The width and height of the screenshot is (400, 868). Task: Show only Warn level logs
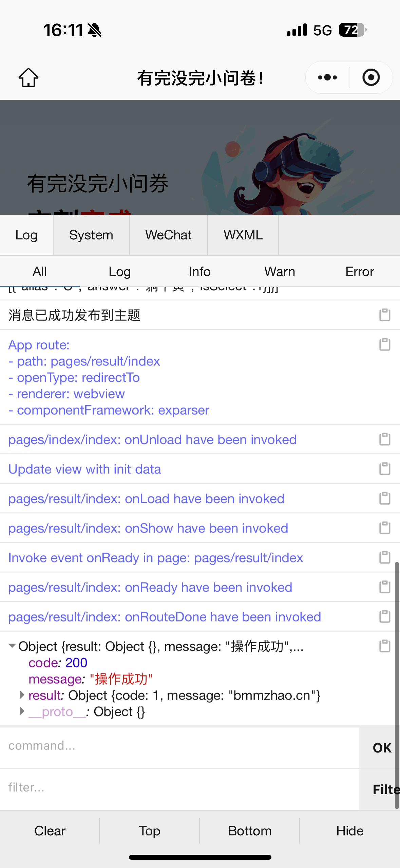click(x=280, y=272)
